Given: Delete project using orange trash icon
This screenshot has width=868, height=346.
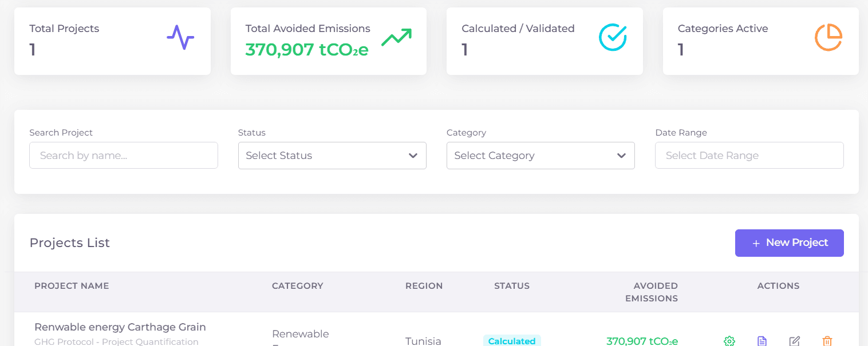Looking at the screenshot, I should (x=827, y=341).
